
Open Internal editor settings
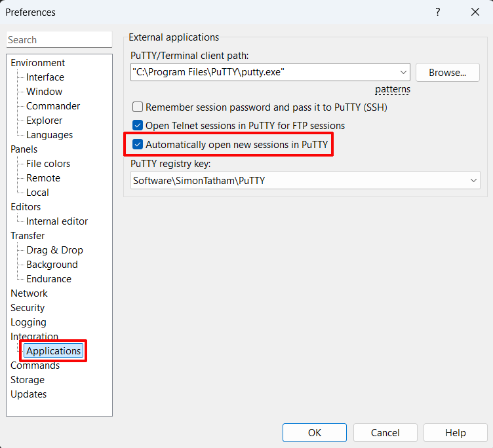(57, 221)
